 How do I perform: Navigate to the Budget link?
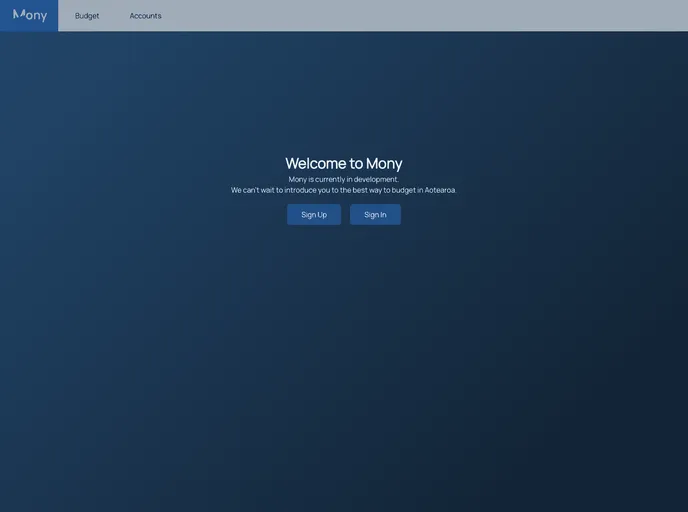pos(87,16)
